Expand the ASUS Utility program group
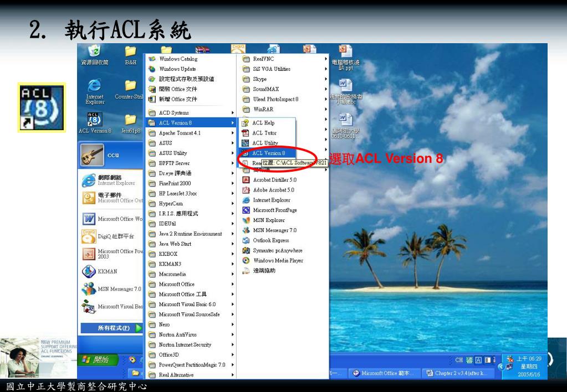 point(191,153)
